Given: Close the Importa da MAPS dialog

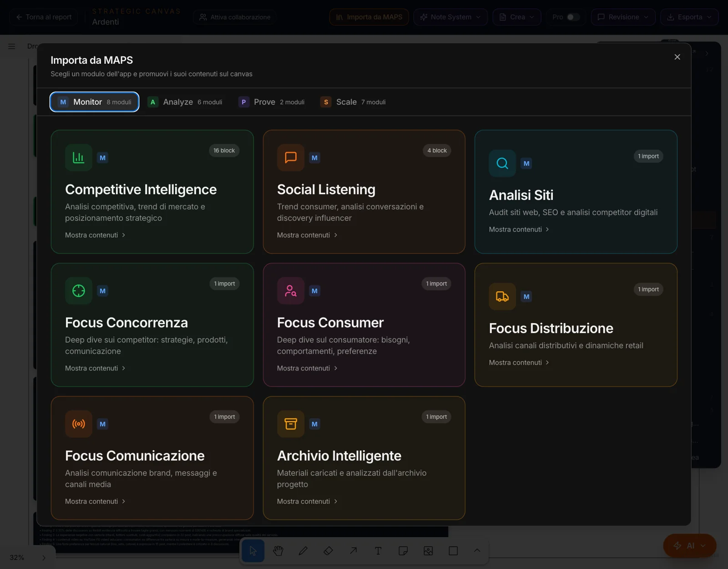Looking at the screenshot, I should click(x=677, y=57).
